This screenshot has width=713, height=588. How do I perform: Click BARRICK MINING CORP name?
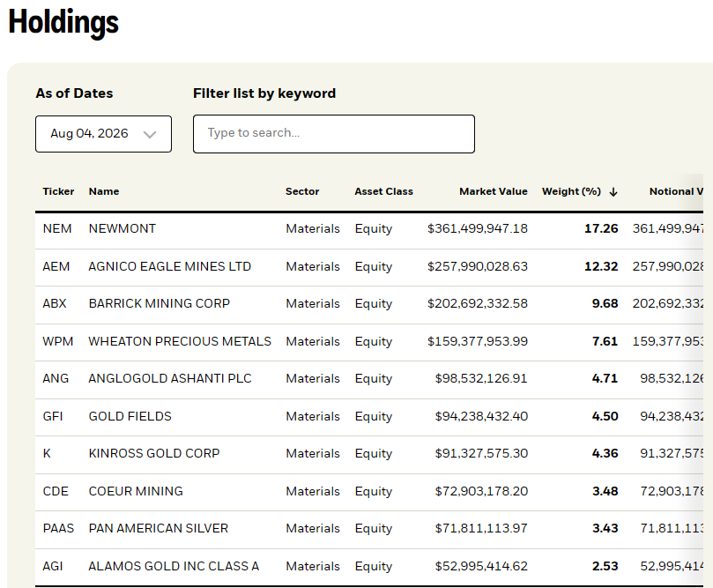[160, 303]
